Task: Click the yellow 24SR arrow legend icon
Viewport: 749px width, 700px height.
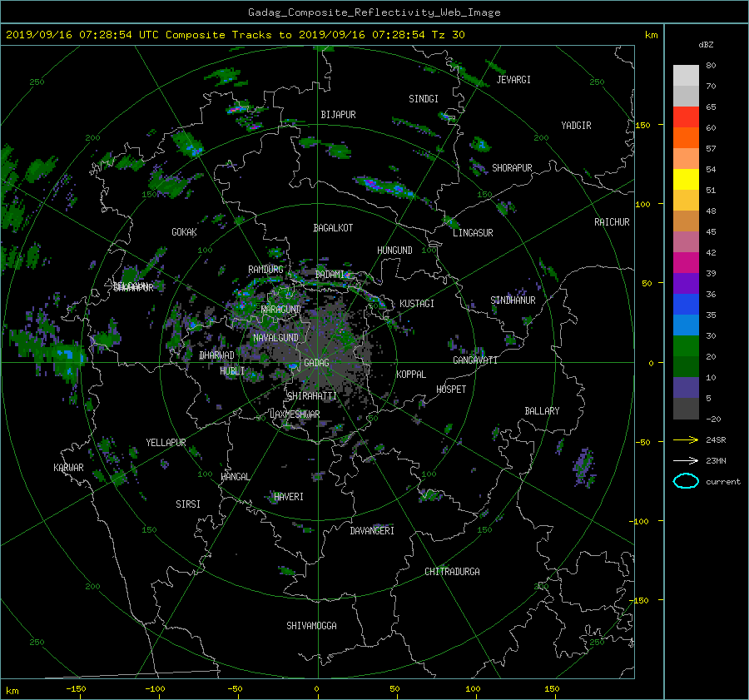Action: [x=686, y=440]
